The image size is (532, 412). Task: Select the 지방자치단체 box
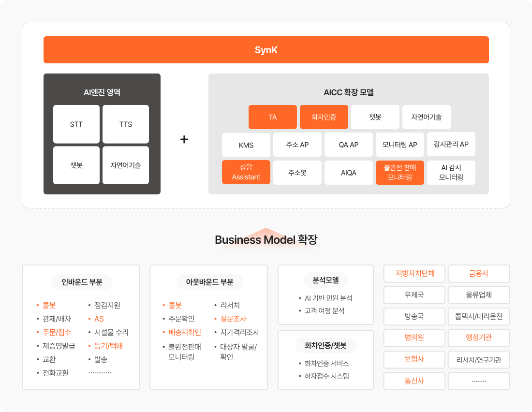[x=414, y=274]
